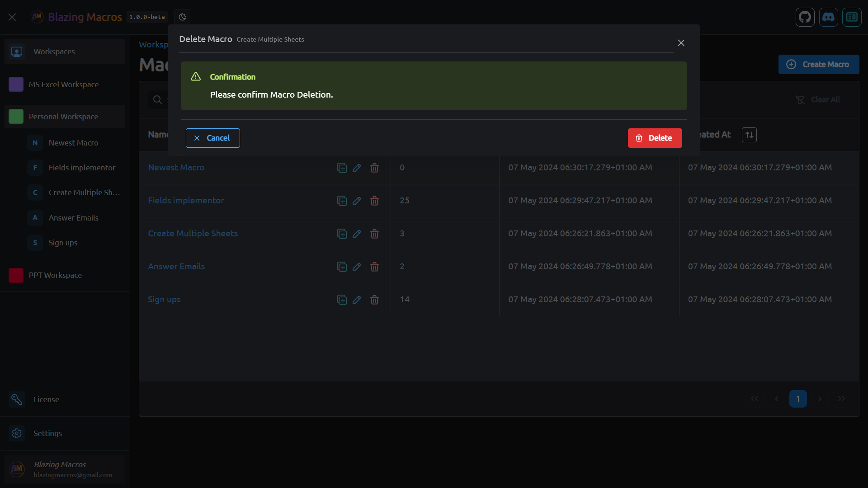Delete the Newest Macro row

(x=374, y=168)
